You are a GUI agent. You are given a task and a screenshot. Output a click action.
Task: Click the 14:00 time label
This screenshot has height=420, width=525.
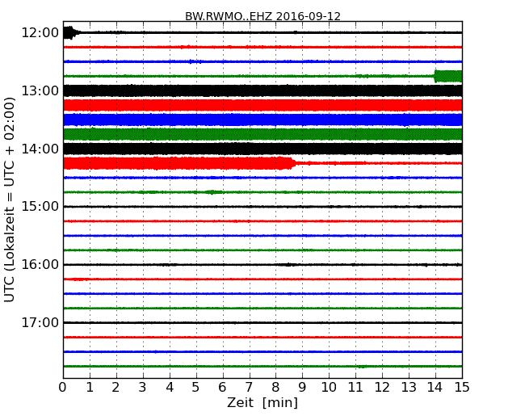coord(40,149)
